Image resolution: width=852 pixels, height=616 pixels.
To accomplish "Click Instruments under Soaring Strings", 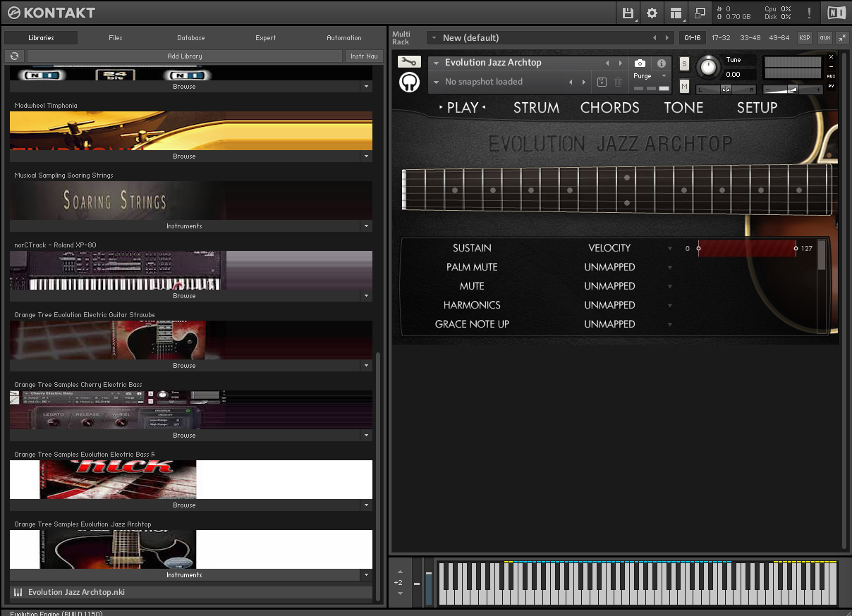I will click(184, 226).
